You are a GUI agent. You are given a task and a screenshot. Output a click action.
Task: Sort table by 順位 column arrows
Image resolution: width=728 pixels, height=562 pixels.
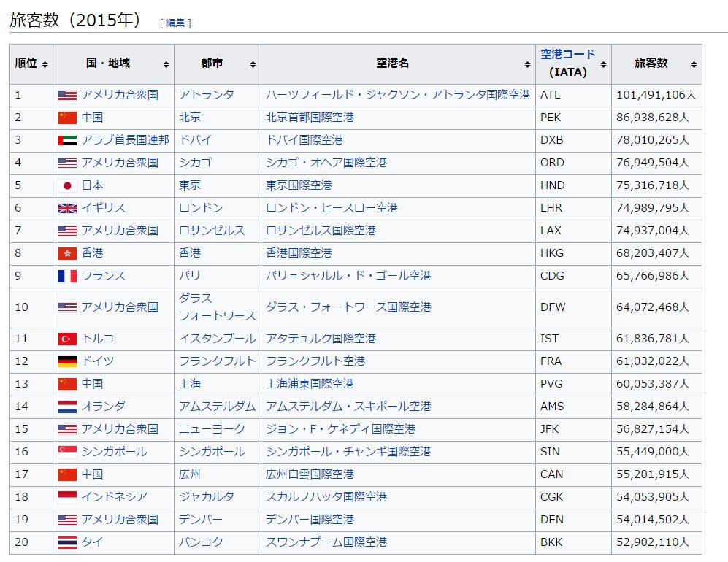pos(45,64)
